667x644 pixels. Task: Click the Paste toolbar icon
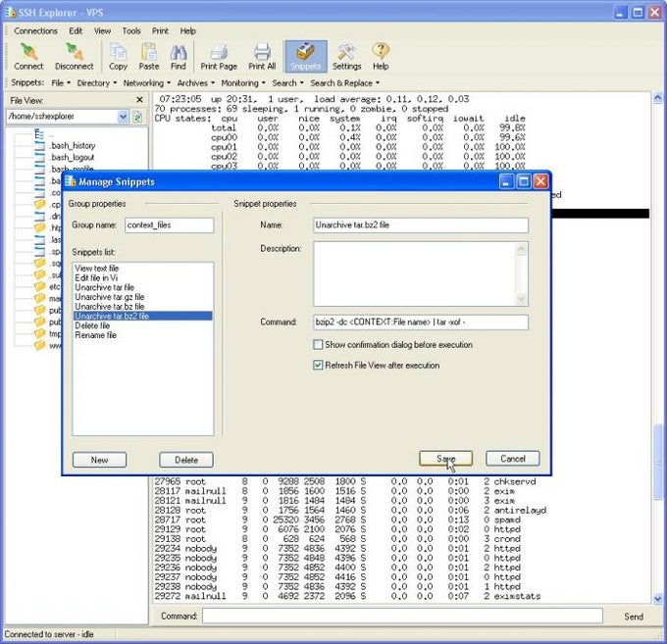tap(149, 57)
